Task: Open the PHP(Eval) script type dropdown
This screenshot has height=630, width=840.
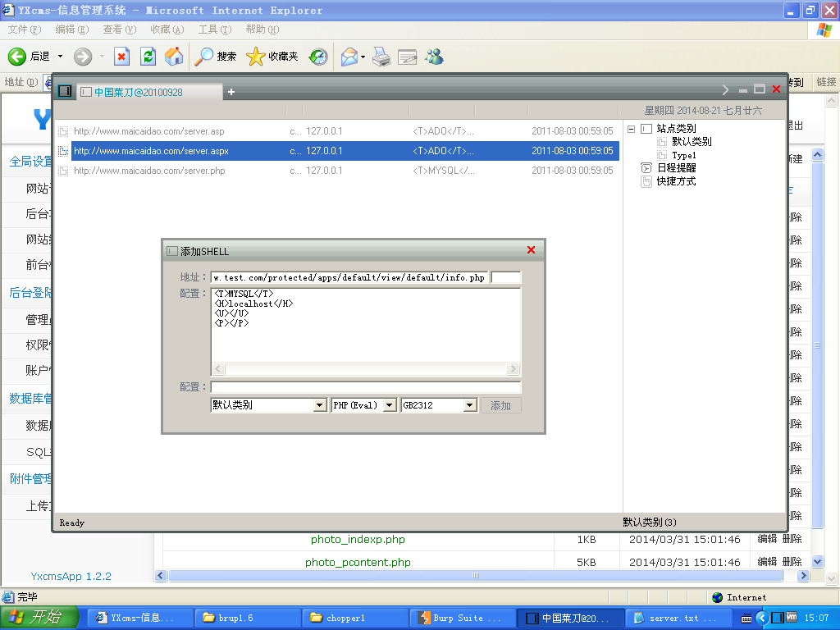Action: (x=390, y=405)
